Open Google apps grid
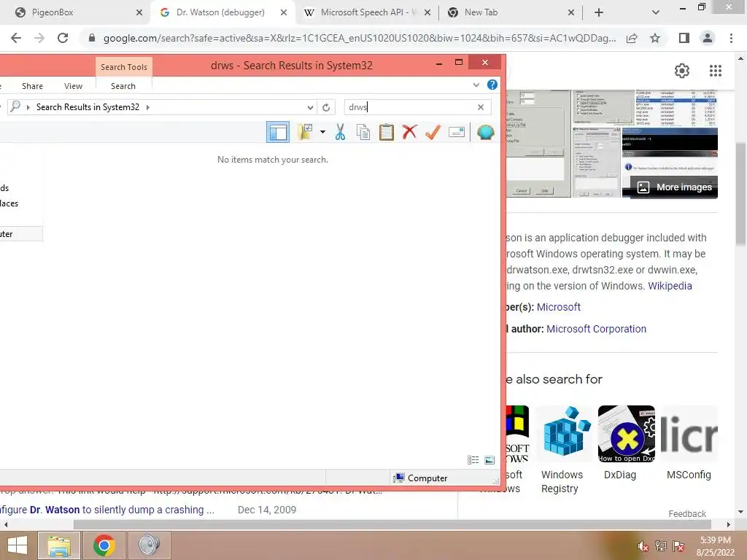The image size is (747, 560). pyautogui.click(x=715, y=71)
